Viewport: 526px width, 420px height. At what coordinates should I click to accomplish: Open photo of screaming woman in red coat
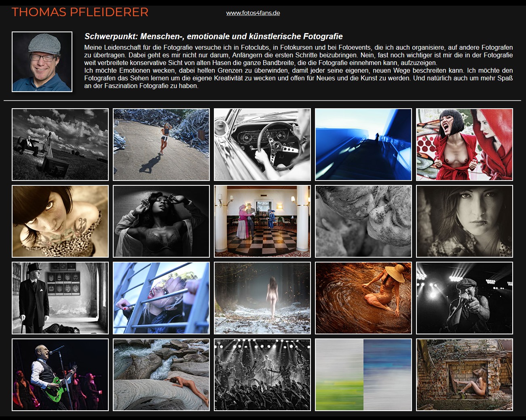click(465, 145)
